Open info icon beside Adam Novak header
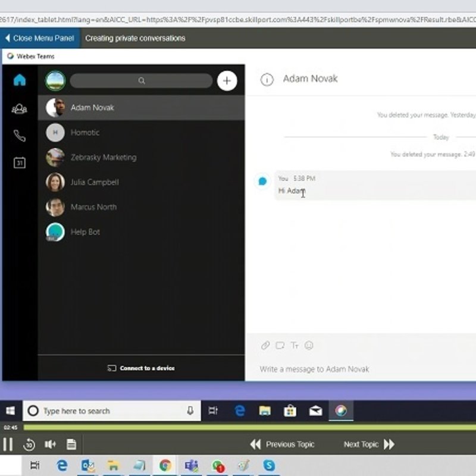476x476 pixels. [267, 80]
